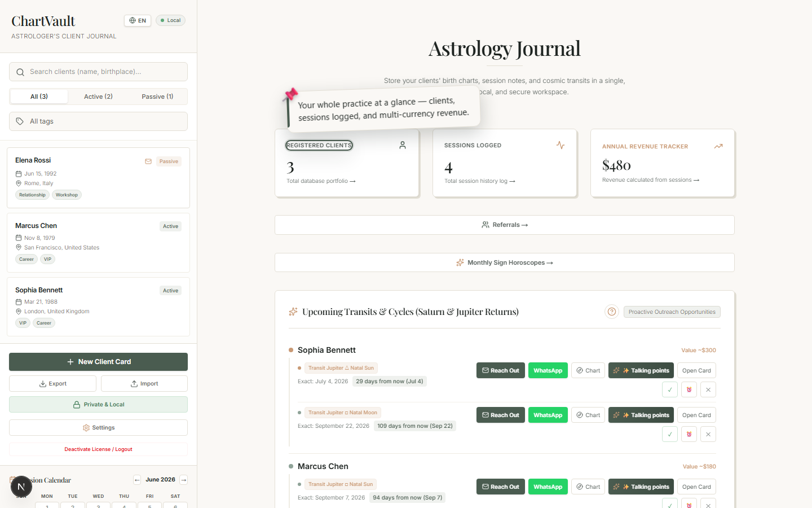Open Talking points for Sophia's Natal Moon transit
Screen dimensions: 812x508
pyautogui.click(x=641, y=415)
